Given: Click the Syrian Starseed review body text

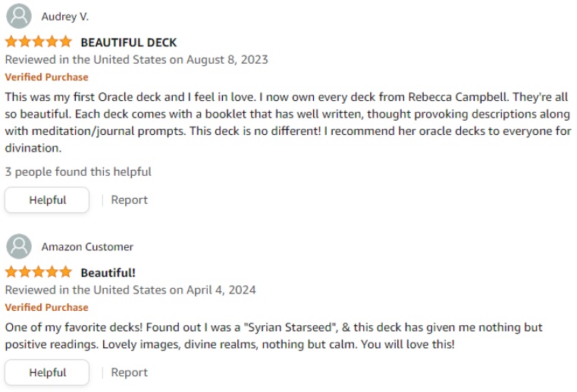Looking at the screenshot, I should (273, 336).
